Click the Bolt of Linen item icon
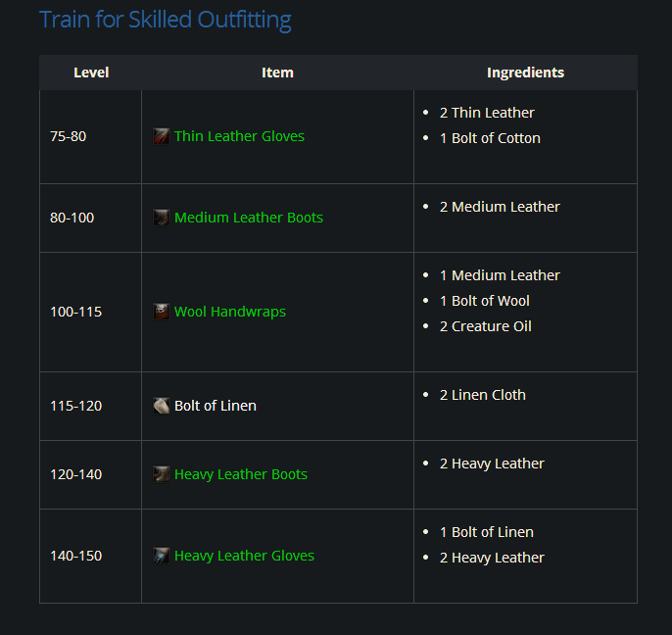The height and width of the screenshot is (635, 672). 161,406
